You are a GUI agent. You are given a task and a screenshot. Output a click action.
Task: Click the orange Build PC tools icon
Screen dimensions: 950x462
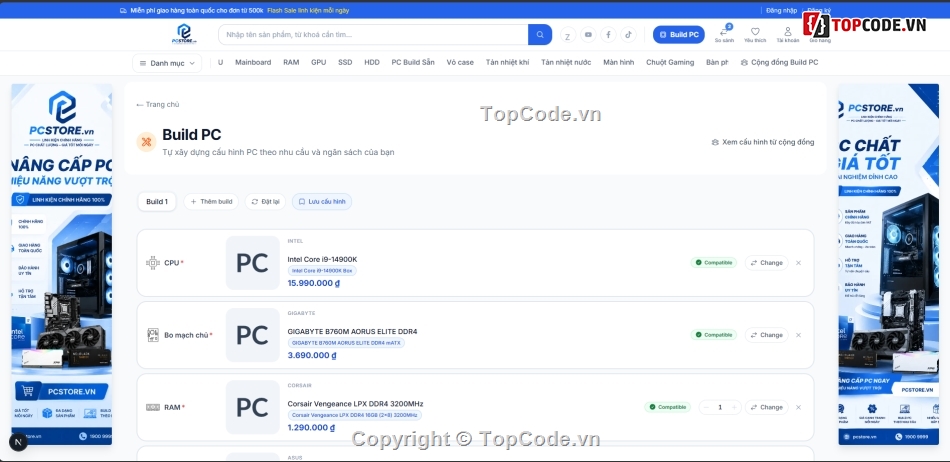pyautogui.click(x=146, y=142)
